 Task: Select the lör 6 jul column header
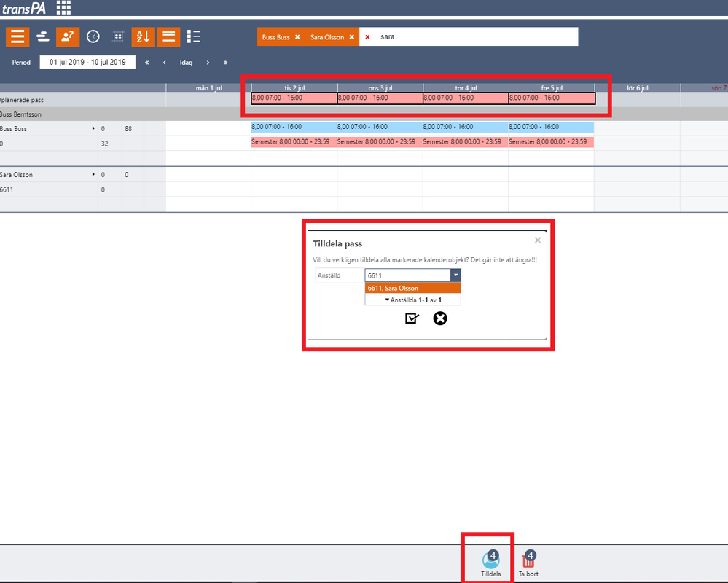pos(638,87)
